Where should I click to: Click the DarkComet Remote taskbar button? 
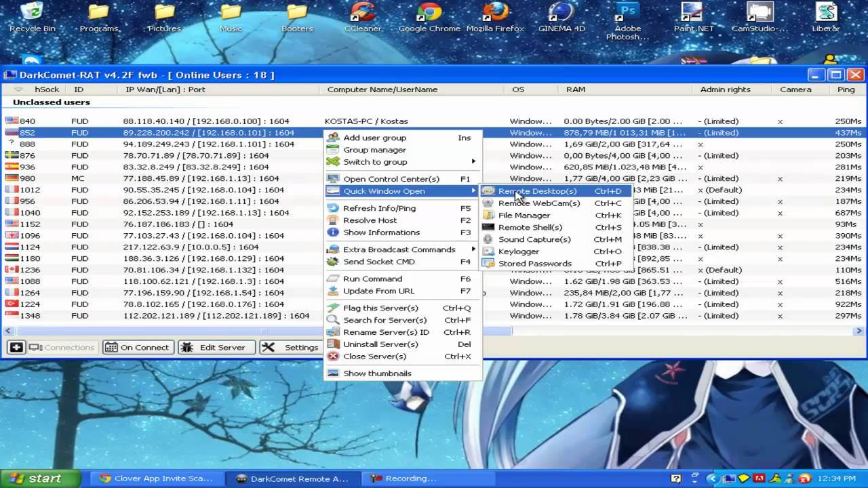292,479
